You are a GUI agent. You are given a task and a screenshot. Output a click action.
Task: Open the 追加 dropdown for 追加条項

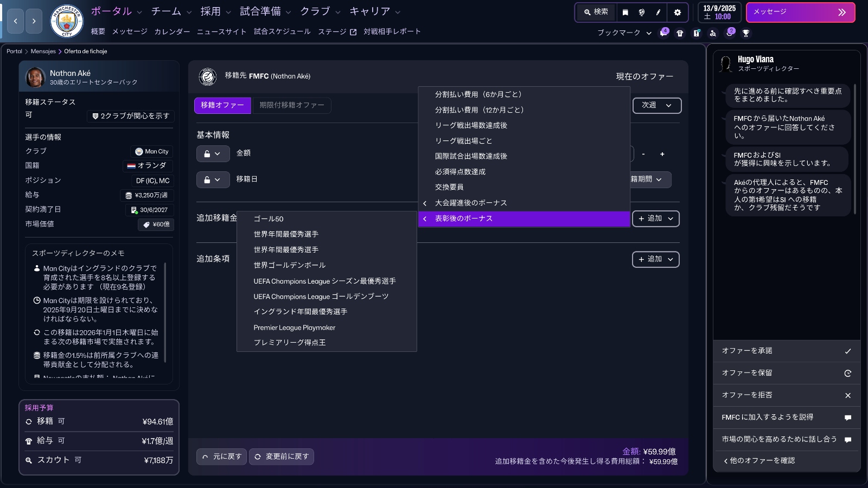pyautogui.click(x=655, y=259)
